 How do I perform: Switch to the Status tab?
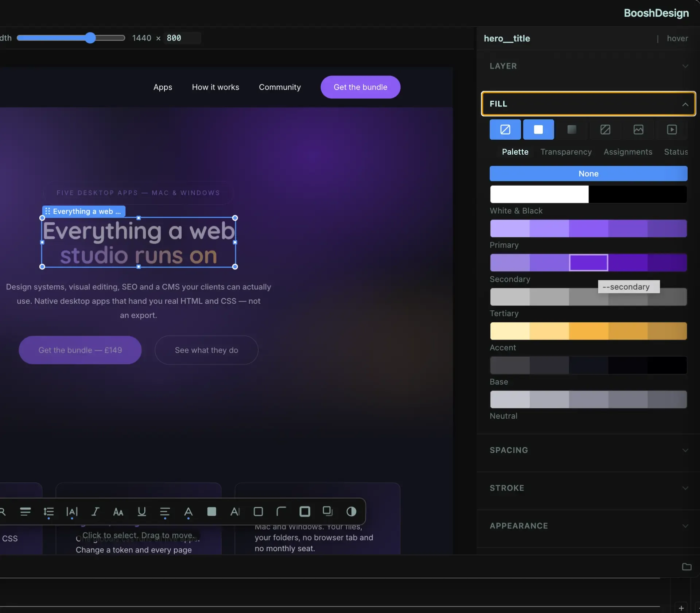point(676,152)
